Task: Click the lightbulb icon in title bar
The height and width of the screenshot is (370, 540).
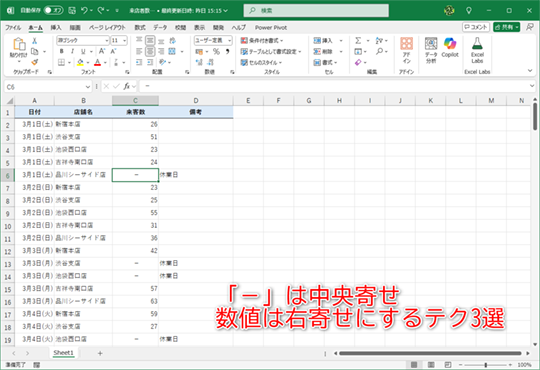Action: [469, 11]
